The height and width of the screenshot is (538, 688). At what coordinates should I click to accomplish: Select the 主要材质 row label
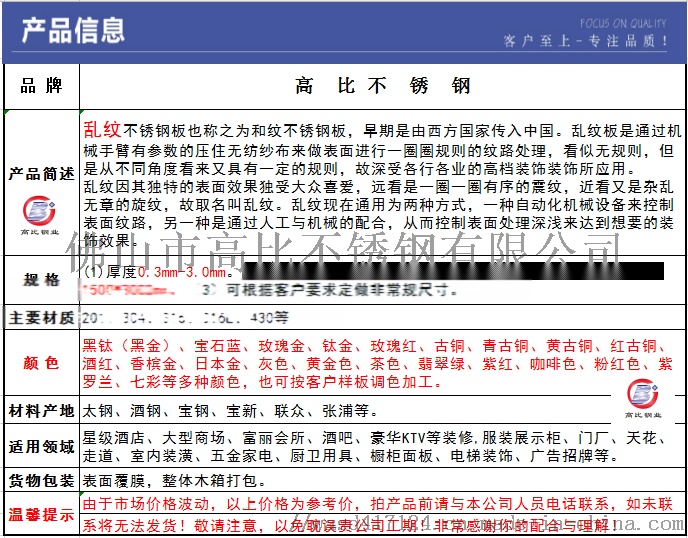pos(41,317)
